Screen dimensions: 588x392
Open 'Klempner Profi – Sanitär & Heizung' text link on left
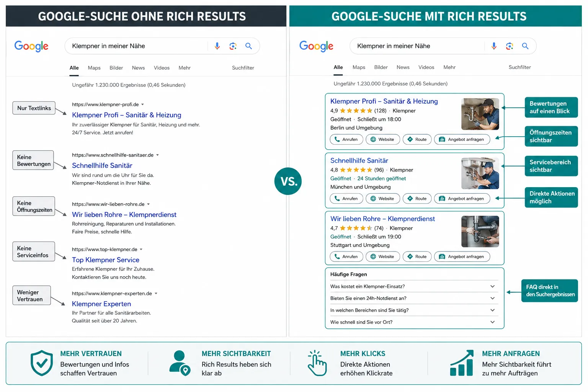[127, 115]
